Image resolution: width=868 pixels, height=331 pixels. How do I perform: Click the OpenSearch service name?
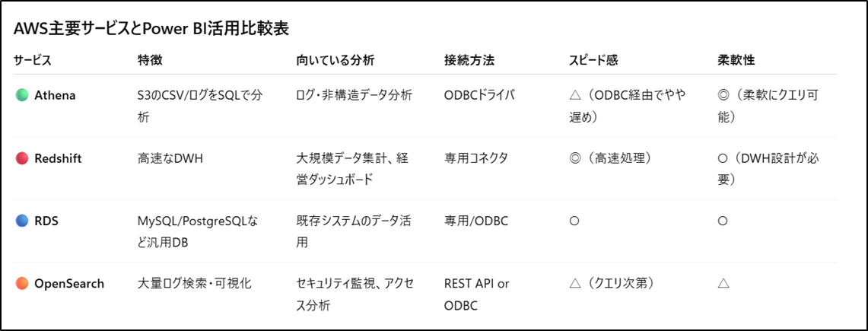click(69, 284)
